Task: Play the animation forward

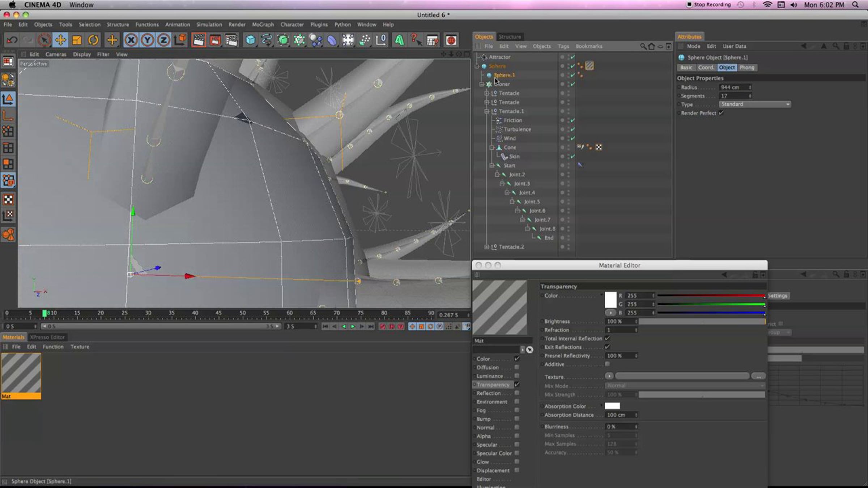Action: pyautogui.click(x=353, y=326)
